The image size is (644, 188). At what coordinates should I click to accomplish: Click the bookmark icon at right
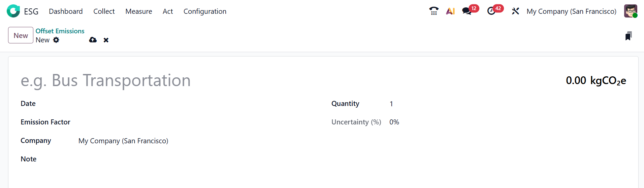coord(628,36)
